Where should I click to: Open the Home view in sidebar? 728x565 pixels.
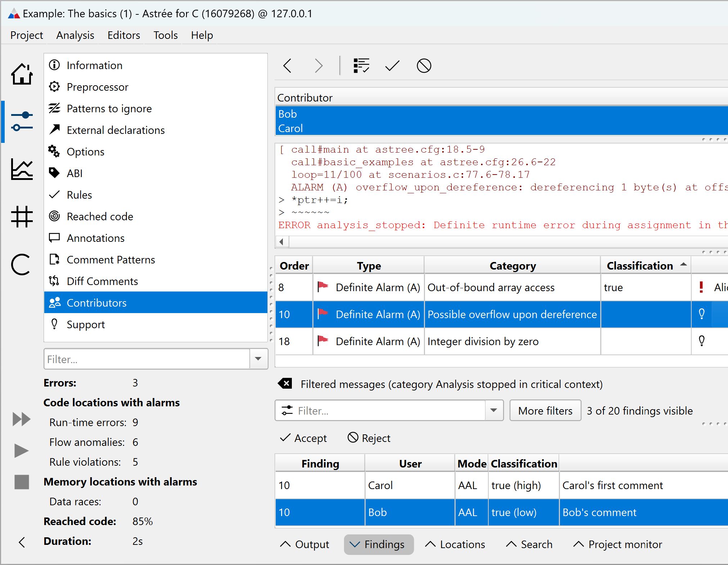point(22,74)
